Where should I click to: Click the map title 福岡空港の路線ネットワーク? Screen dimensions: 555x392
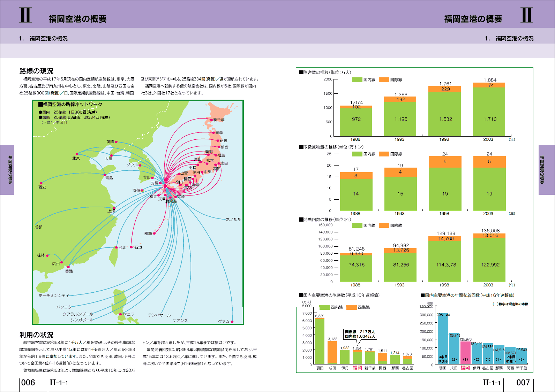[70, 104]
